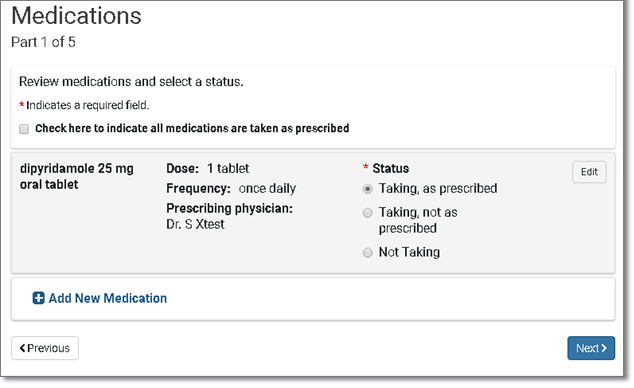Click the Part 1 of 5 progress text
This screenshot has height=388, width=634.
43,42
